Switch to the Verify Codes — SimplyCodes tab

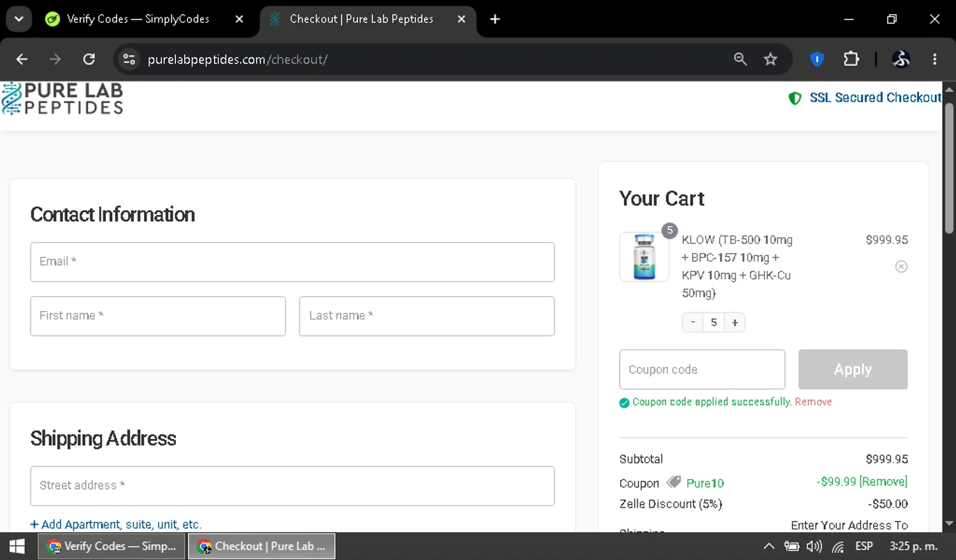pyautogui.click(x=138, y=19)
